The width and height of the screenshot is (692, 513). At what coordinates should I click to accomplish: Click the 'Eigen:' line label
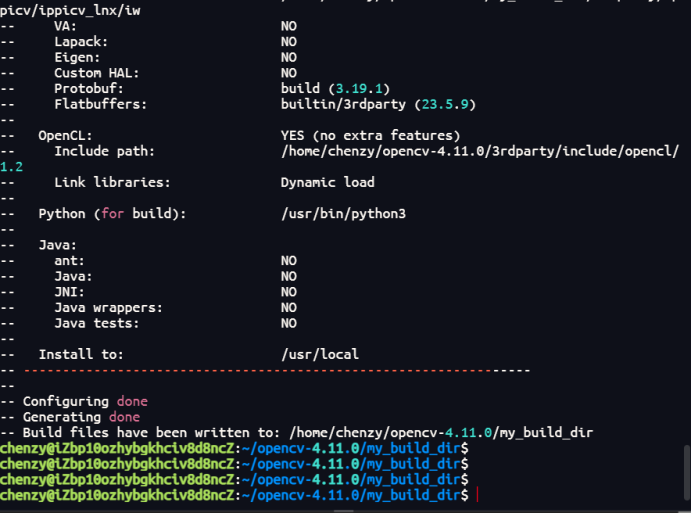click(77, 57)
